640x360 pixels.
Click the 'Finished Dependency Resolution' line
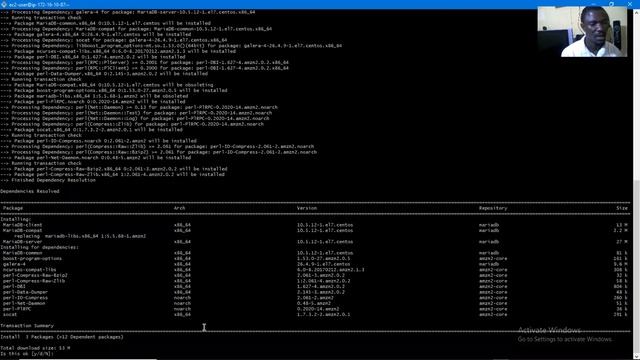click(x=48, y=180)
